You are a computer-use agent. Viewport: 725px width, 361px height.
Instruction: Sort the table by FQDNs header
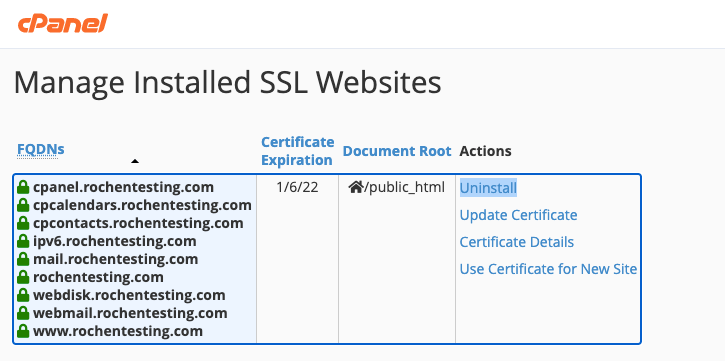tap(41, 149)
